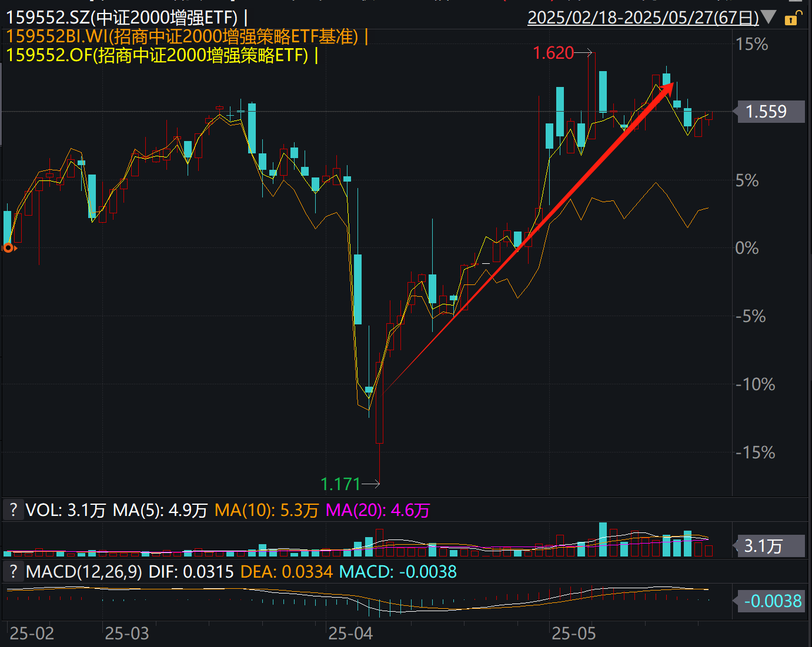Click the 1.620 high price annotation

(554, 52)
